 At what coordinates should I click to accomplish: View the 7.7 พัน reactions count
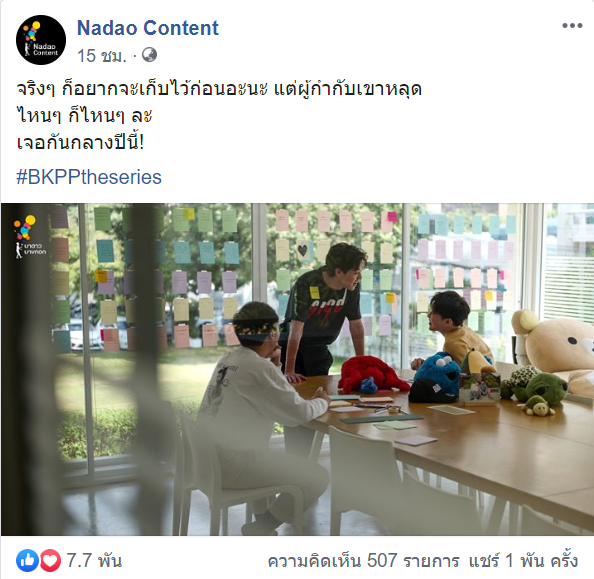pyautogui.click(x=94, y=560)
